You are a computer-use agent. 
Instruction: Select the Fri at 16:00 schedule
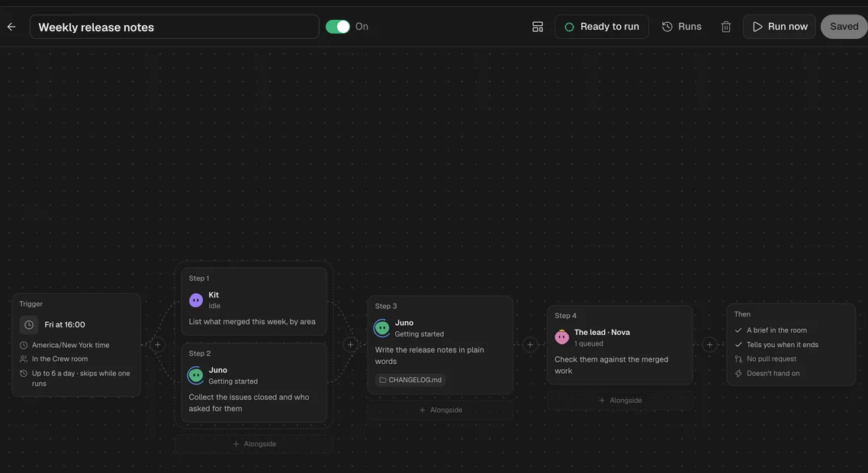click(x=65, y=324)
